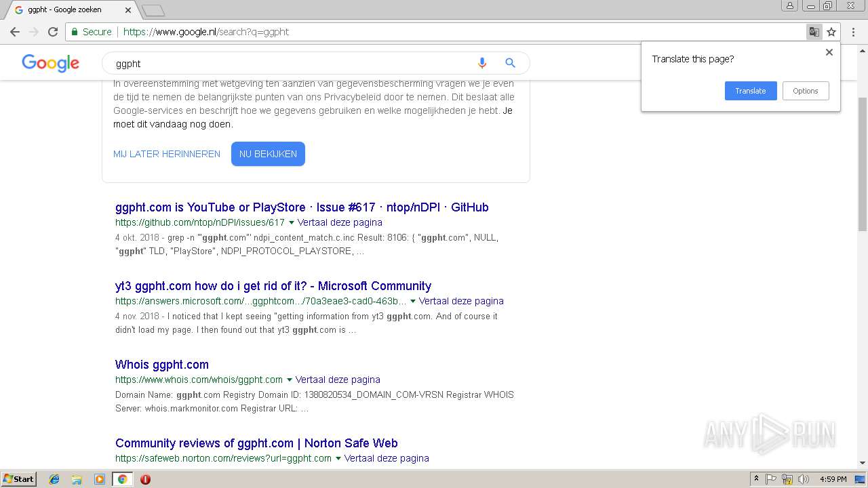Click the red security taskbar icon
Screen dimensions: 868x488
pos(145,479)
